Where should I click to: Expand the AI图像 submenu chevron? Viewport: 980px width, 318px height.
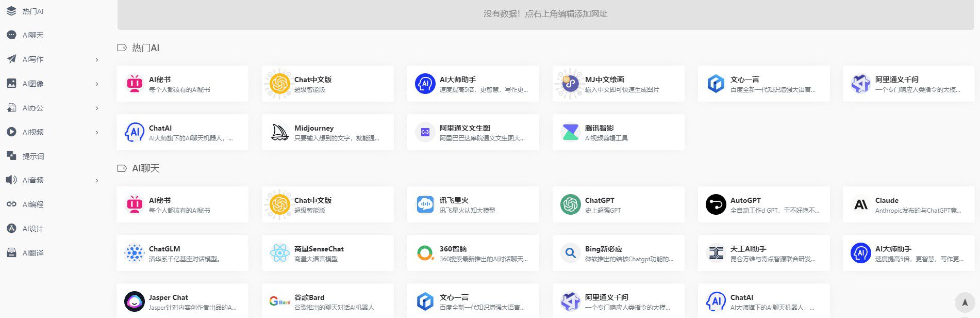(97, 84)
